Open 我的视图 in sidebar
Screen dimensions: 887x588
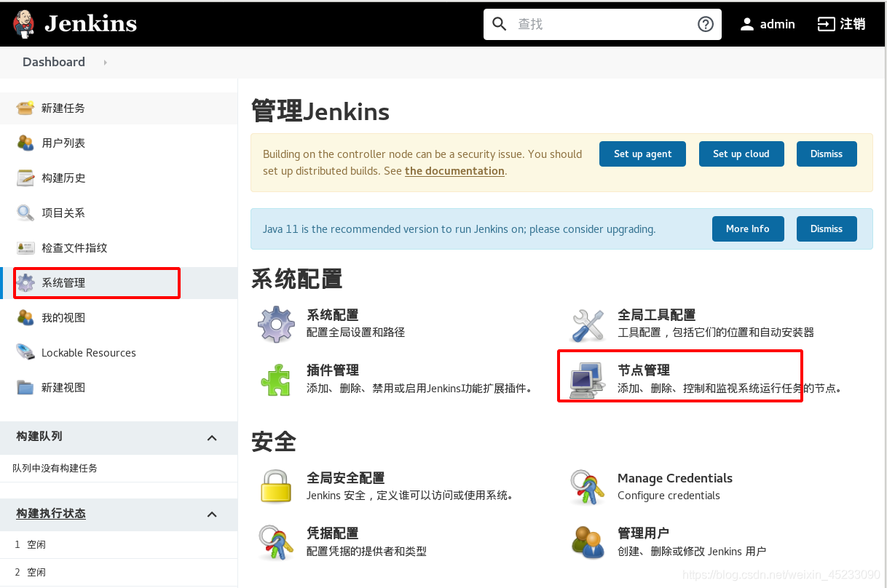63,317
